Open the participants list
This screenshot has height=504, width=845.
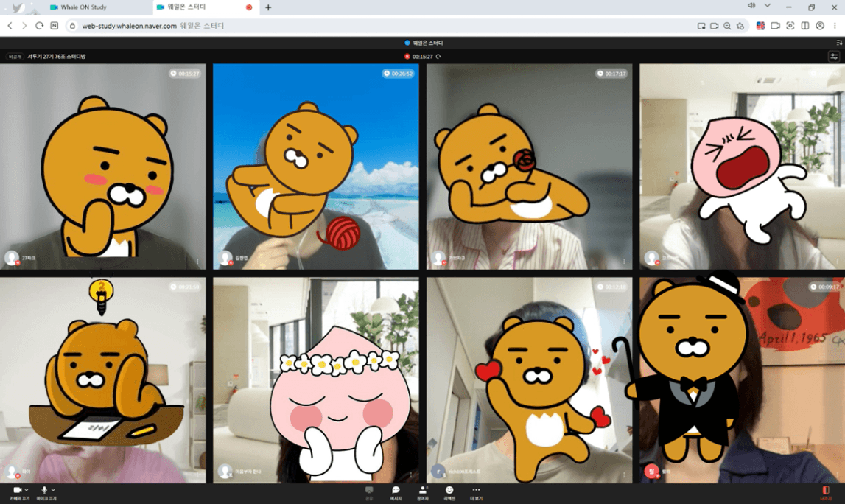(x=423, y=492)
